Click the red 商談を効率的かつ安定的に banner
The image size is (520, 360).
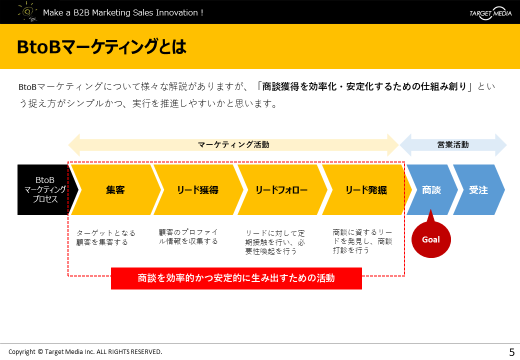[236, 278]
